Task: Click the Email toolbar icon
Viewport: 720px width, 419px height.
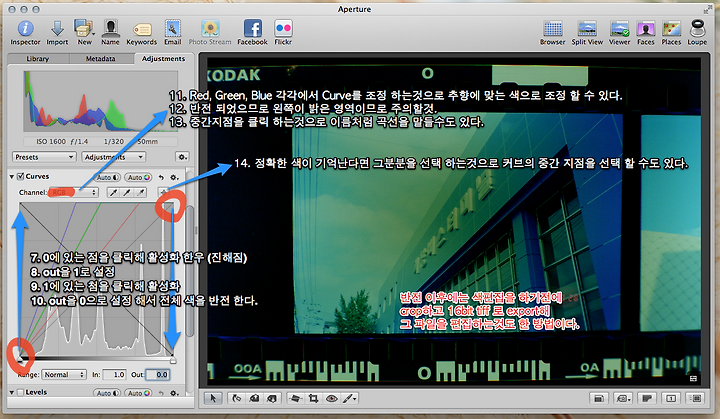Action: coord(173,33)
